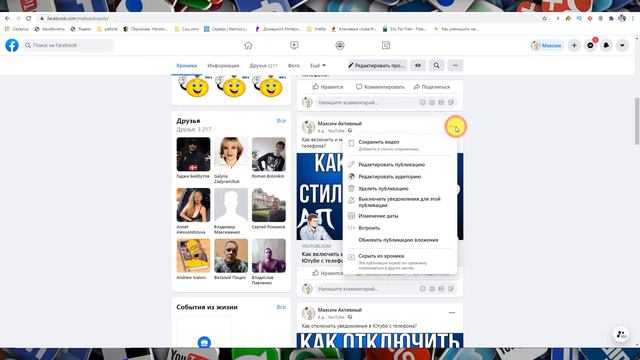Open the Groups icon in the top bar
Image resolution: width=640 pixels, height=360 pixels.
point(340,45)
